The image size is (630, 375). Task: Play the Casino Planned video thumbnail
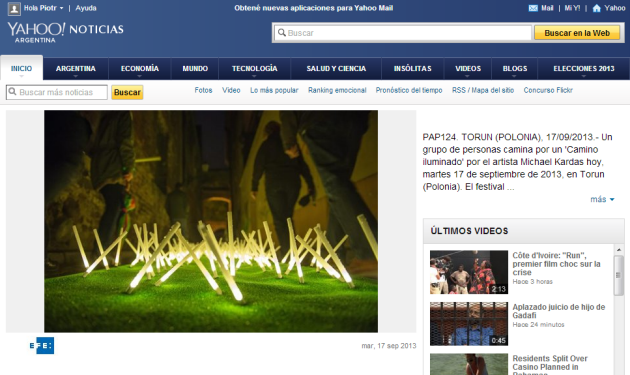coord(469,364)
